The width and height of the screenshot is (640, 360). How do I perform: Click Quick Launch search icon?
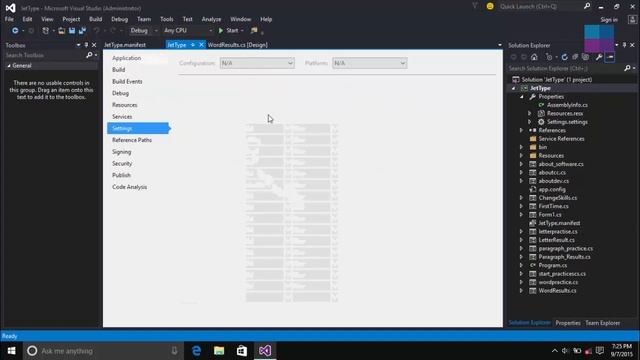click(587, 6)
